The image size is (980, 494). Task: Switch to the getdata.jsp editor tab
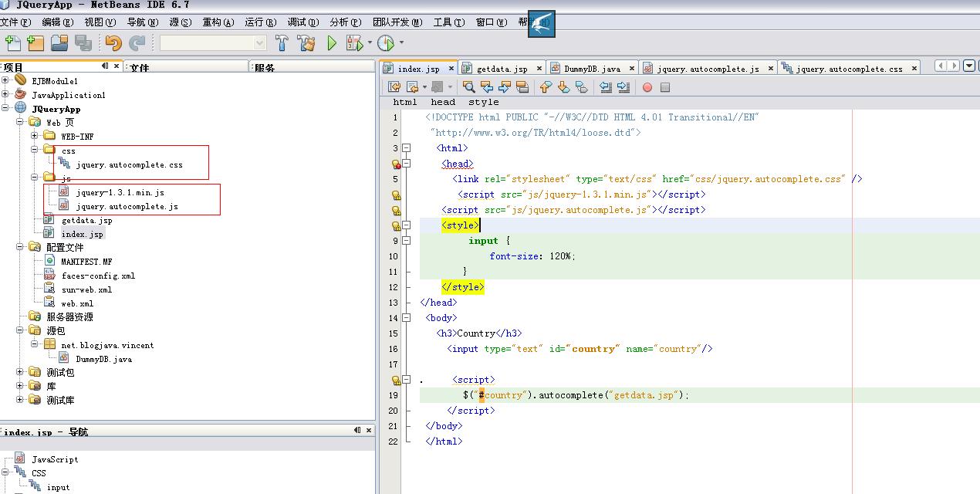click(x=502, y=69)
